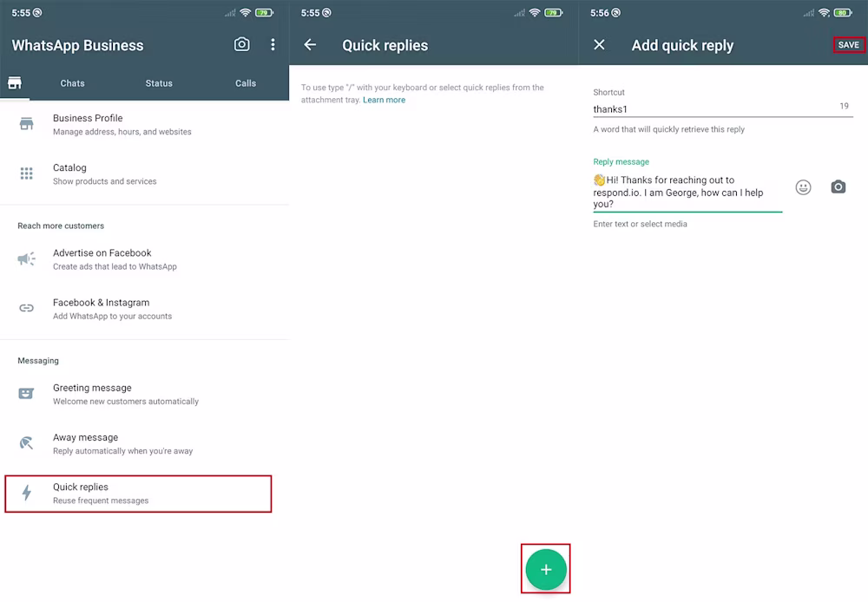Click the 'Messaging' section heading
Screen dimensions: 868x602
click(38, 361)
